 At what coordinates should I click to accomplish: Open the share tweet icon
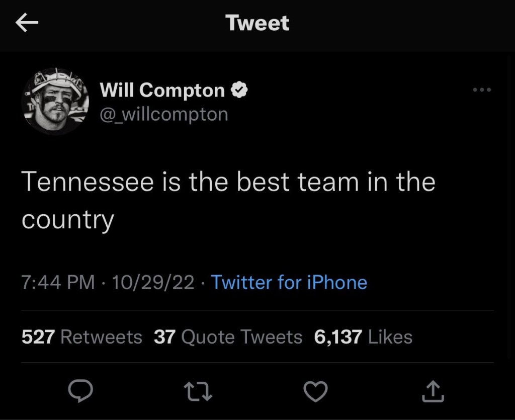click(x=434, y=391)
